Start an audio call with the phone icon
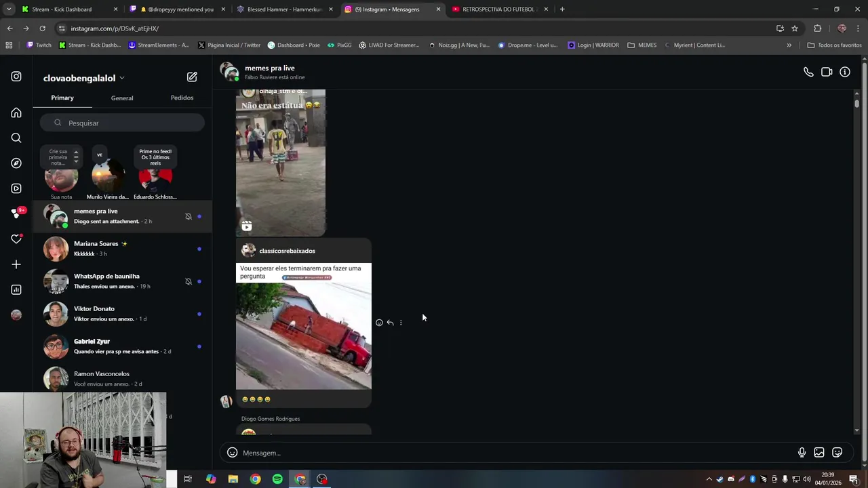 pos(808,72)
